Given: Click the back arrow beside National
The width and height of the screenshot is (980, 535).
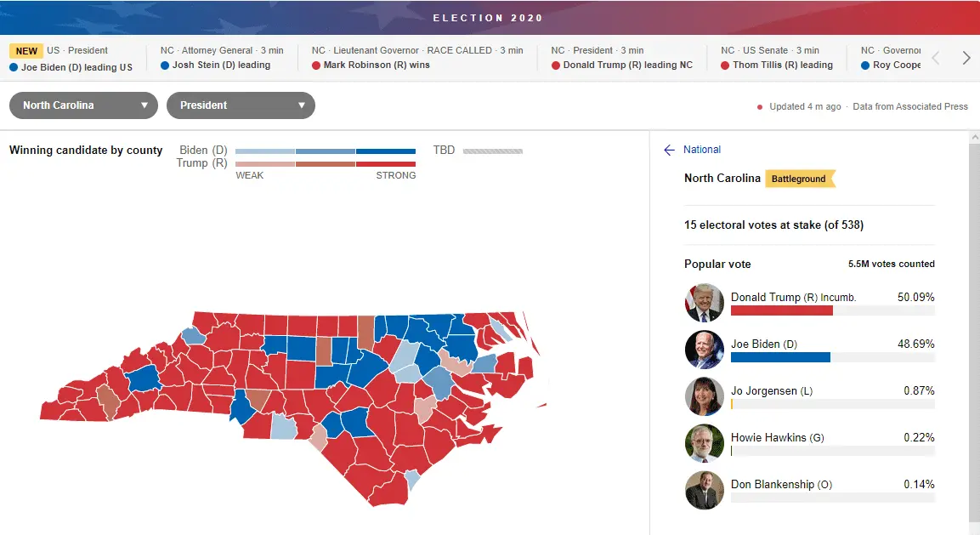Looking at the screenshot, I should pos(669,150).
